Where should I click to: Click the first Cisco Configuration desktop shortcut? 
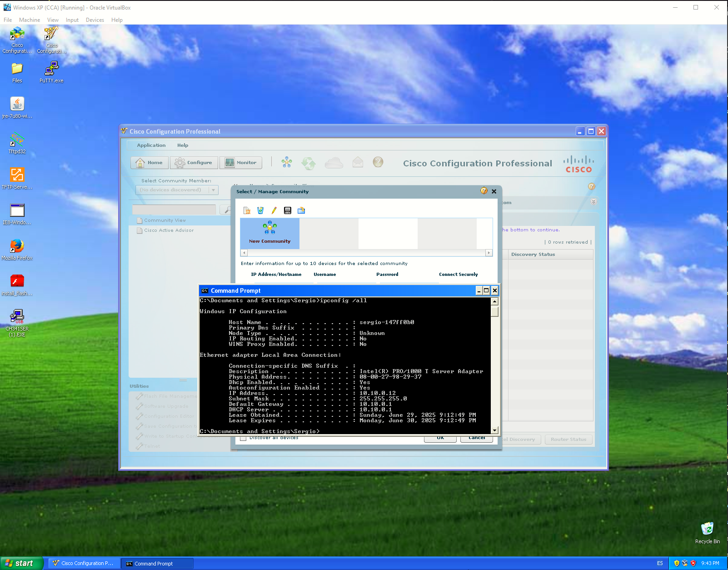click(x=17, y=40)
